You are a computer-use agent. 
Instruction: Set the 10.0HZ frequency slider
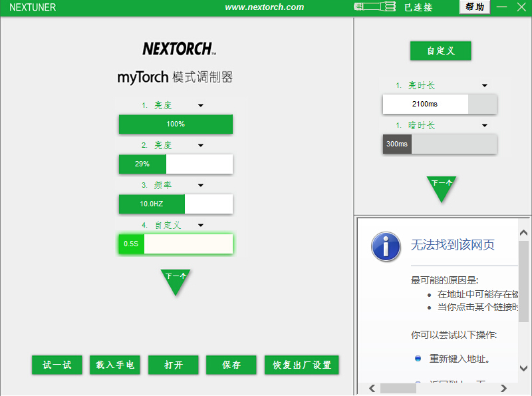176,204
